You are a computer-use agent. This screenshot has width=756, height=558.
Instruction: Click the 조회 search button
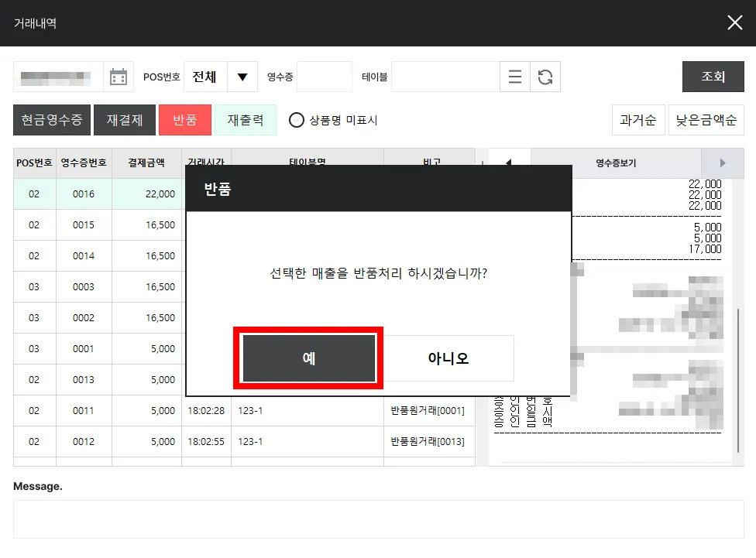click(713, 77)
